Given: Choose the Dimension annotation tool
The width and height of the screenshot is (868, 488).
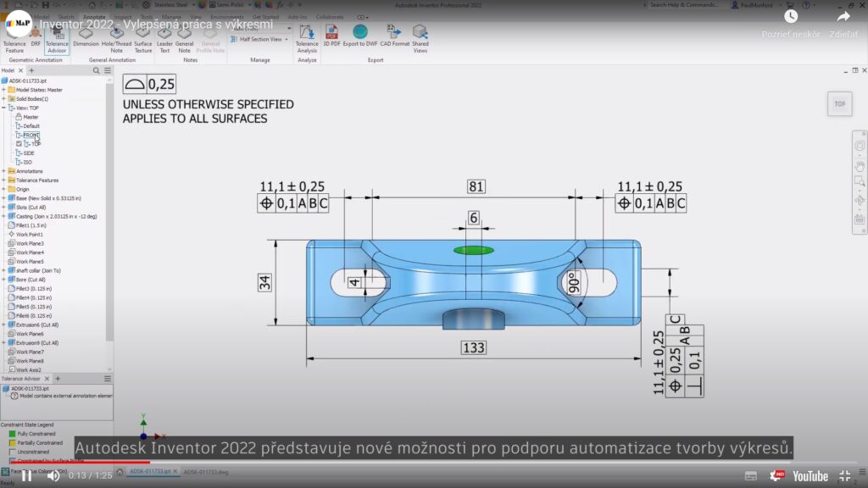Looking at the screenshot, I should pyautogui.click(x=86, y=36).
